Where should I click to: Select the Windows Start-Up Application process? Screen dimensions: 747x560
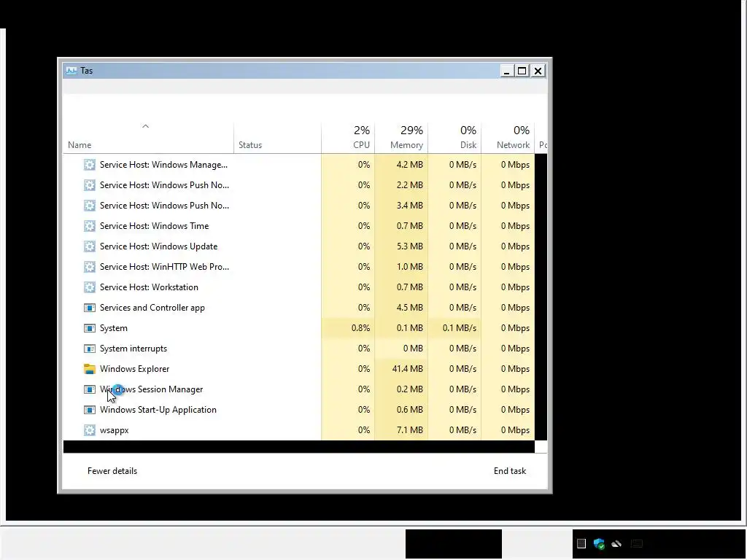158,410
